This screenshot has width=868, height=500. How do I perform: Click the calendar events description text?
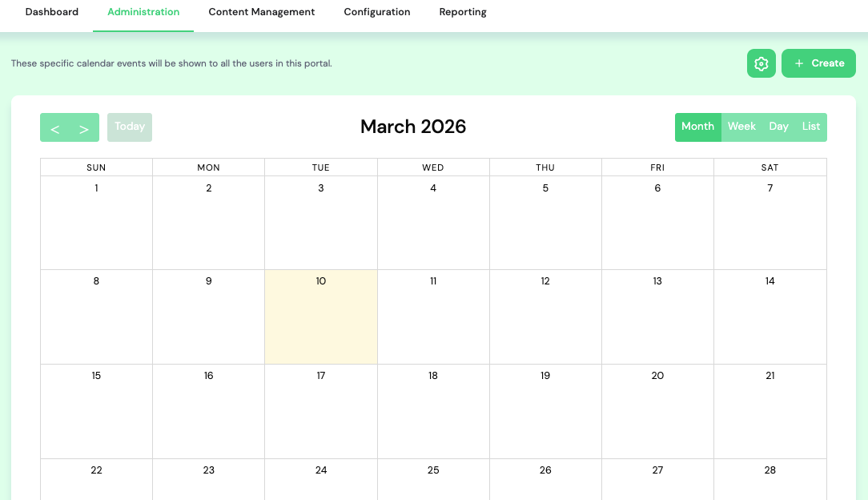coord(171,63)
